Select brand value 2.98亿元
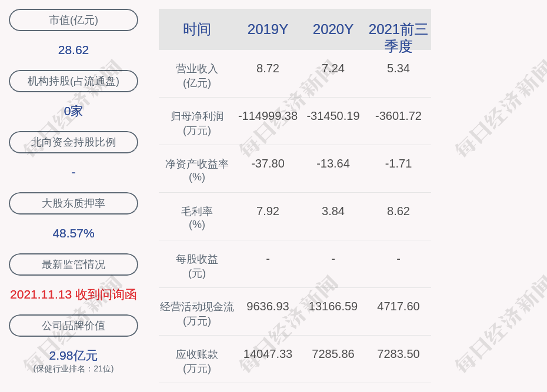The width and height of the screenshot is (547, 392). pyautogui.click(x=74, y=356)
